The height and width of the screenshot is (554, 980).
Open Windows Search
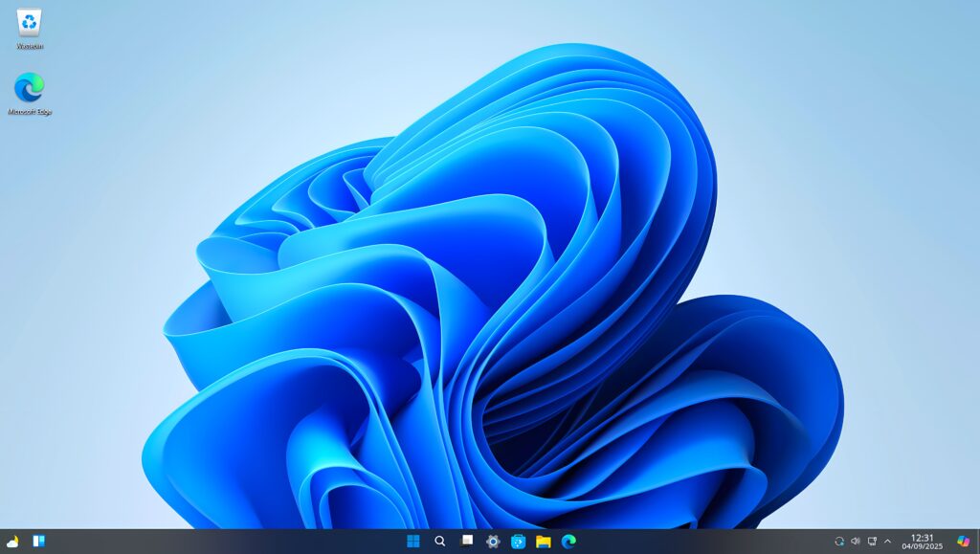coord(439,541)
